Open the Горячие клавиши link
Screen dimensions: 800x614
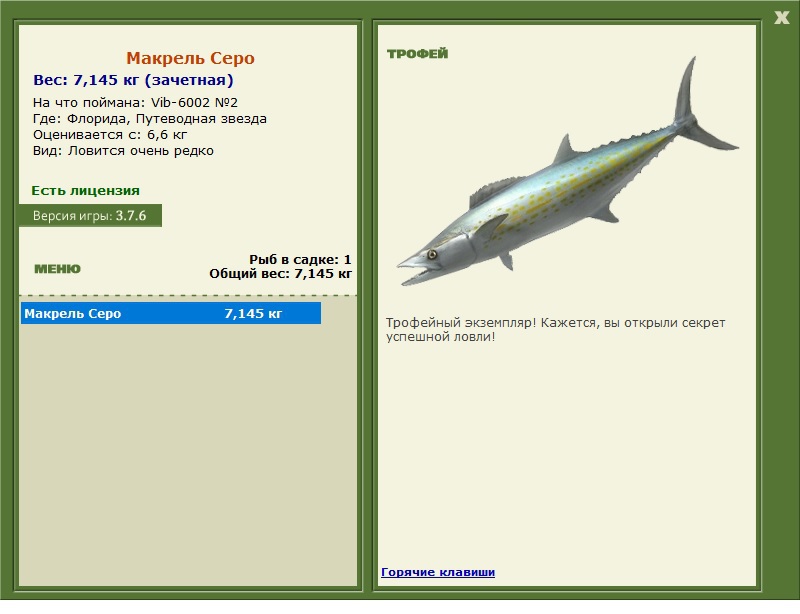click(438, 572)
